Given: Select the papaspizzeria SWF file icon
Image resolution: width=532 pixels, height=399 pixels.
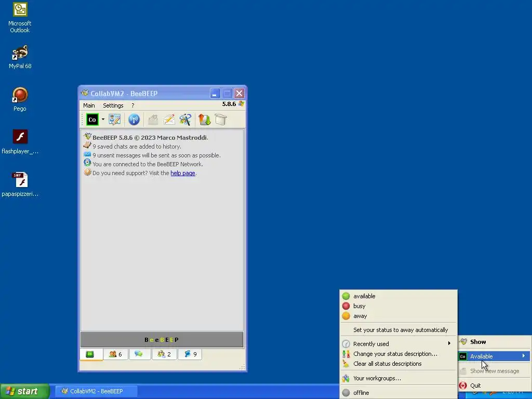Looking at the screenshot, I should [x=20, y=184].
